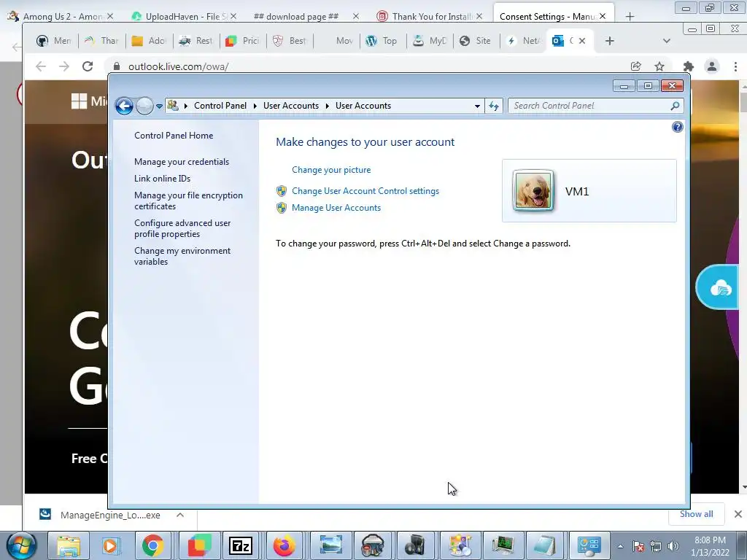Image resolution: width=747 pixels, height=560 pixels.
Task: Switch to download page browser tab
Action: coord(305,16)
